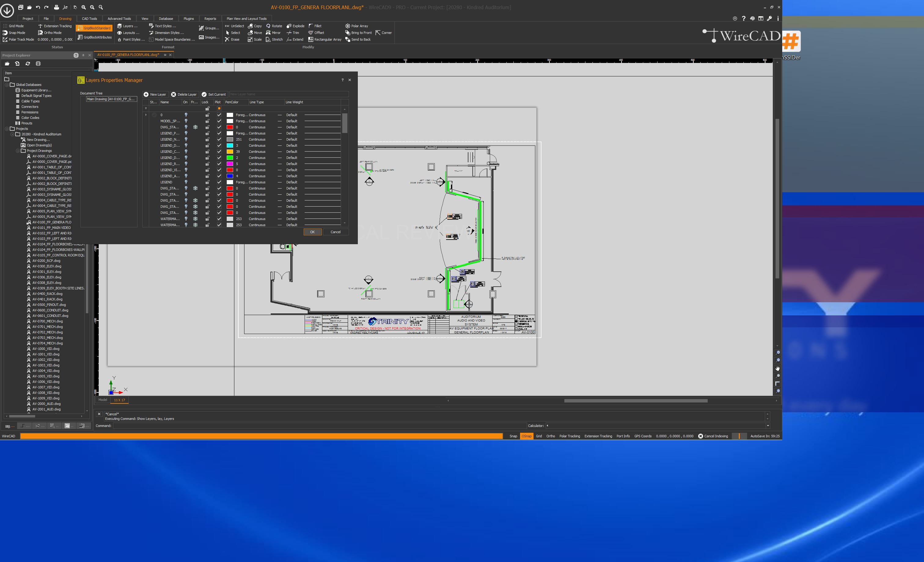Viewport: 924px width, 562px height.
Task: Select the Explode tool
Action: pos(295,26)
